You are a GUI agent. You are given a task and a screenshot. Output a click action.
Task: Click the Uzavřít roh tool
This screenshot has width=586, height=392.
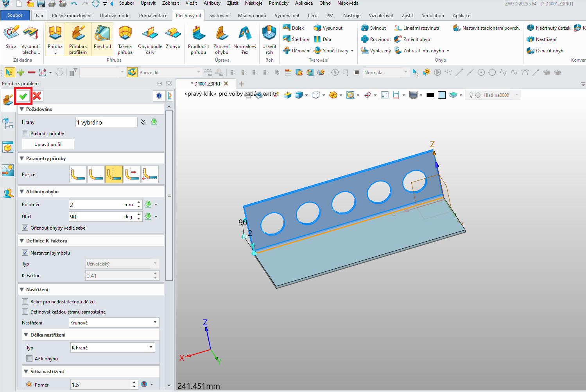click(269, 40)
